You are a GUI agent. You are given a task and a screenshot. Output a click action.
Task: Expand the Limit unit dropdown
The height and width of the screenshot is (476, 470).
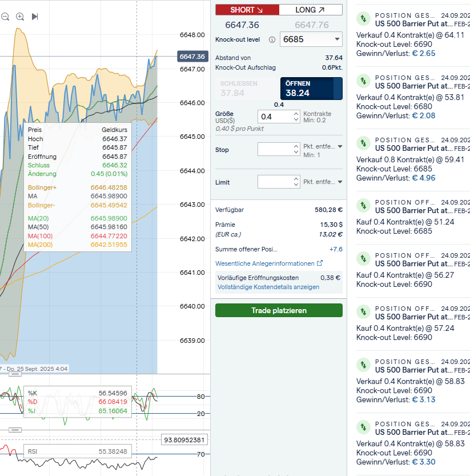[x=340, y=182]
